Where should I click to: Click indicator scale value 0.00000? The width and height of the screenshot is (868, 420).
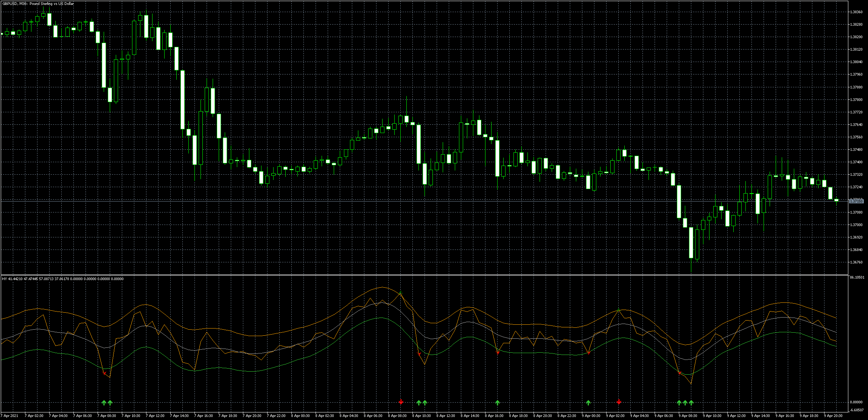(x=856, y=402)
